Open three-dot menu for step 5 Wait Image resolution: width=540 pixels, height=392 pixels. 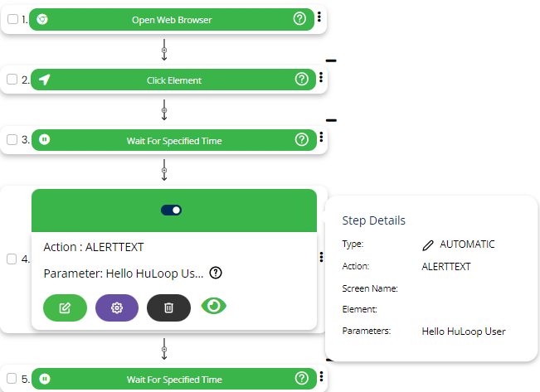pos(320,379)
